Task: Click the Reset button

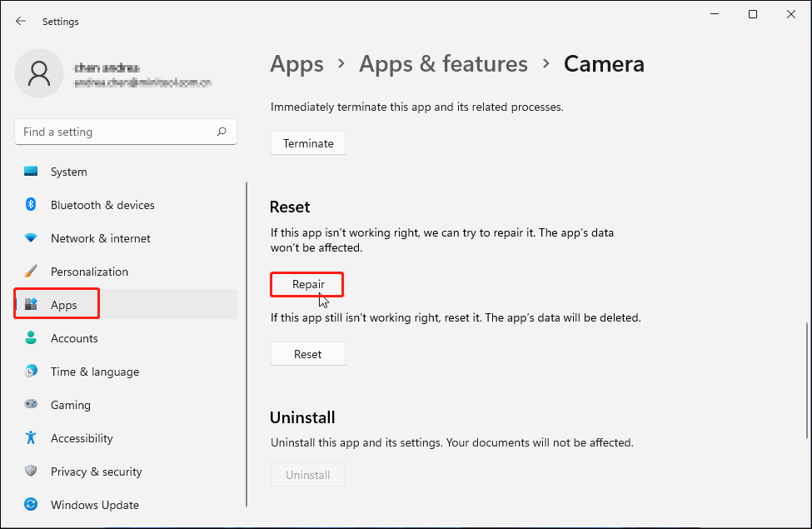Action: pyautogui.click(x=308, y=354)
